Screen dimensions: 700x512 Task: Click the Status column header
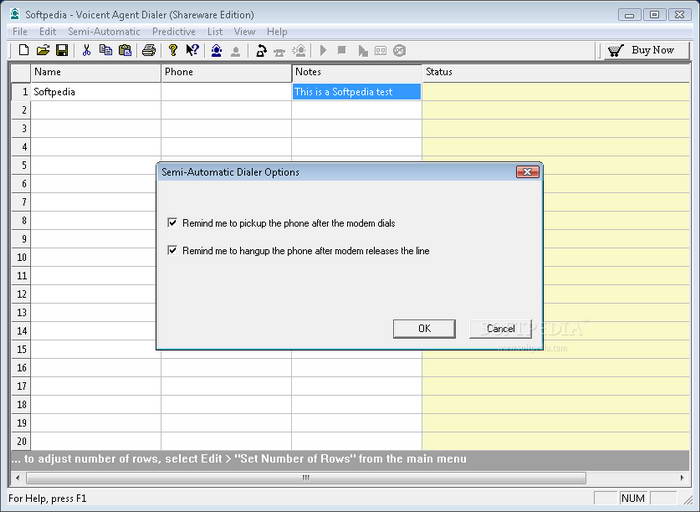[x=556, y=72]
